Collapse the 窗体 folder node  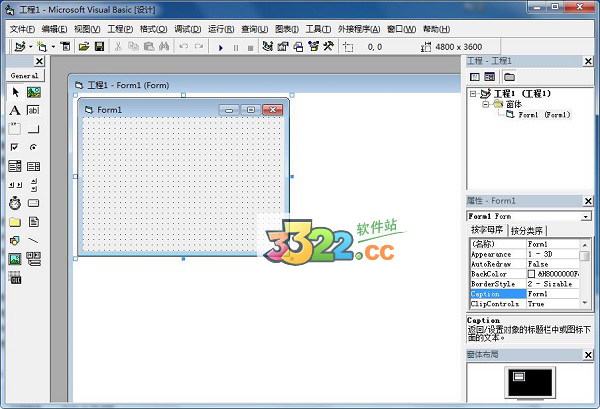[486, 104]
